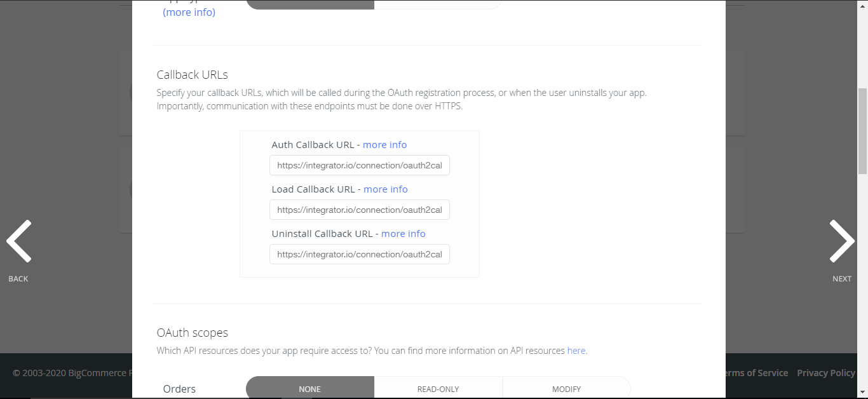Screen dimensions: 868x399
Task: Open Uninstall Callback URL more info
Action: [x=403, y=234]
